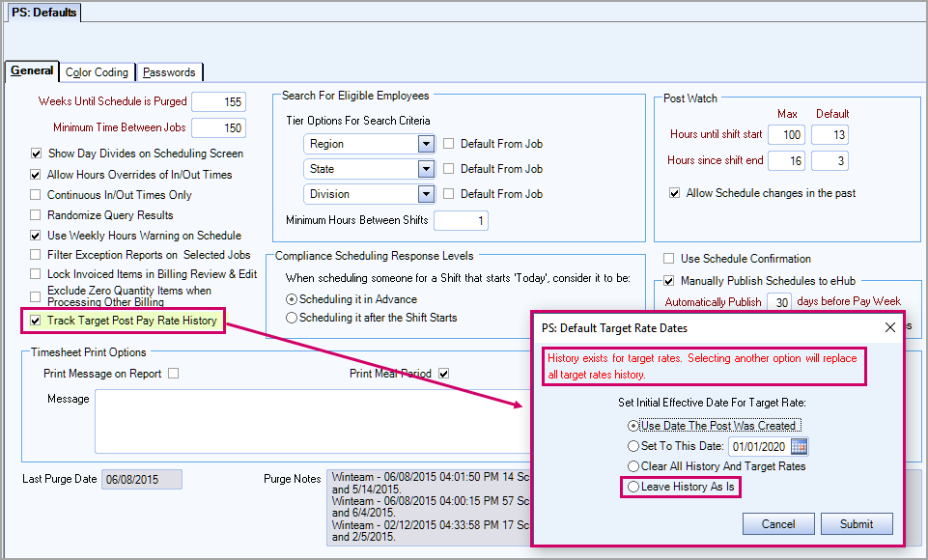Enable the Use Schedule Confirmation checkbox
Screen dimensions: 928x560
click(x=668, y=259)
